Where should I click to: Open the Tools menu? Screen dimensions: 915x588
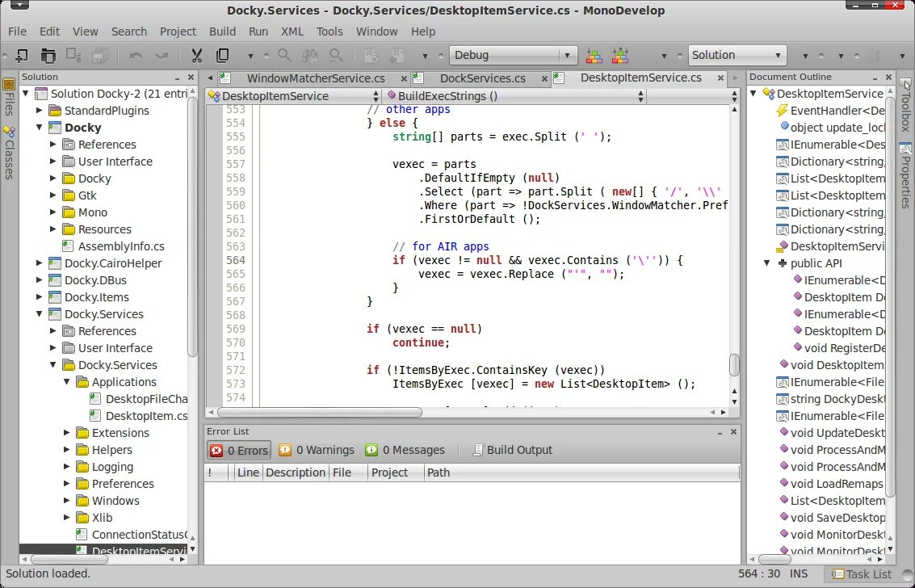[329, 31]
